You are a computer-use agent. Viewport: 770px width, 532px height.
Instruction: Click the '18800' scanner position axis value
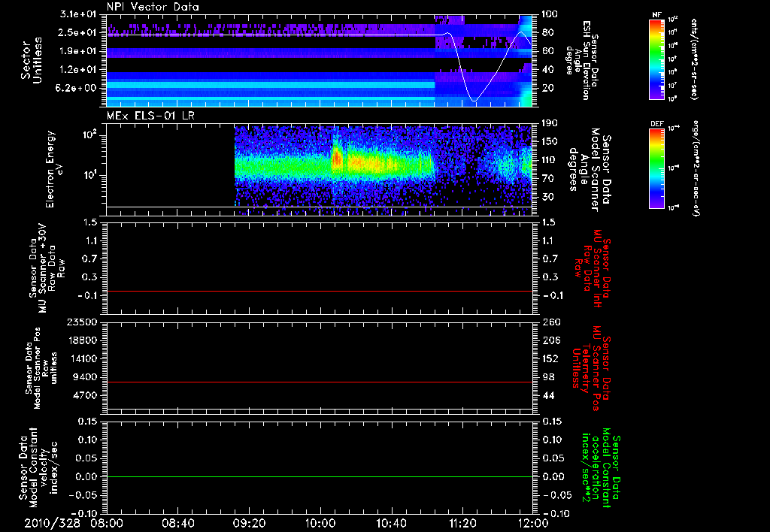[x=82, y=340]
